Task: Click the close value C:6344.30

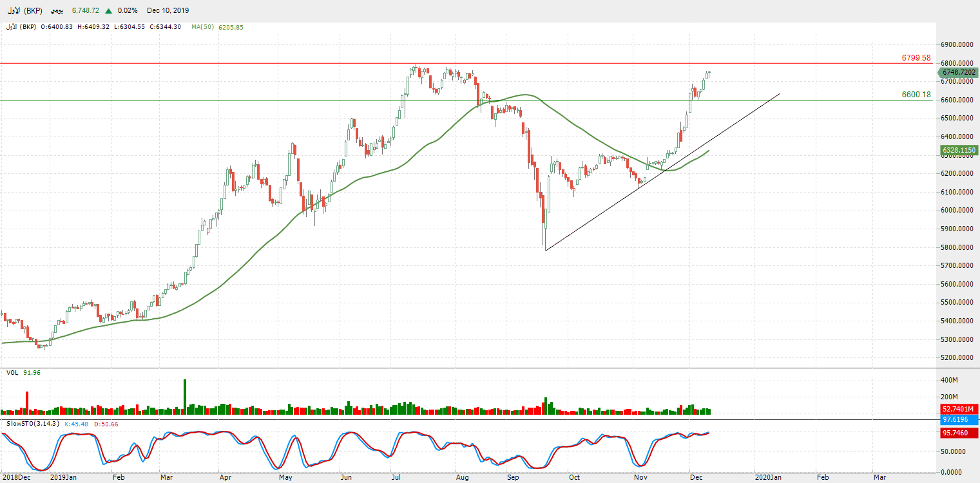Action: point(165,27)
